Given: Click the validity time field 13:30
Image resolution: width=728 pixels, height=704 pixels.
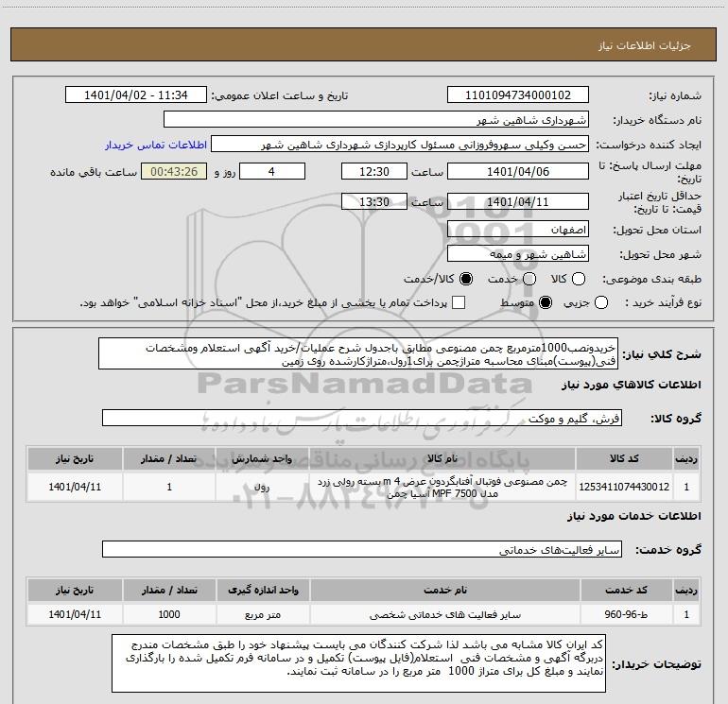Looking at the screenshot, I should click(374, 201).
